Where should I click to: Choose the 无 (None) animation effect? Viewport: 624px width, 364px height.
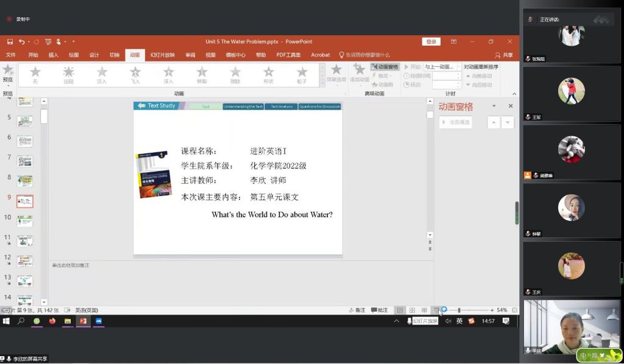click(x=35, y=74)
